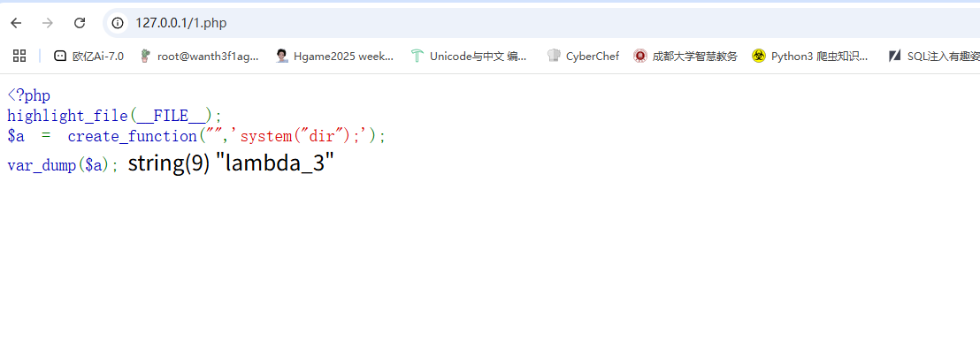Click the string(9) "lambda_3" output
This screenshot has width=980, height=341.
231,163
